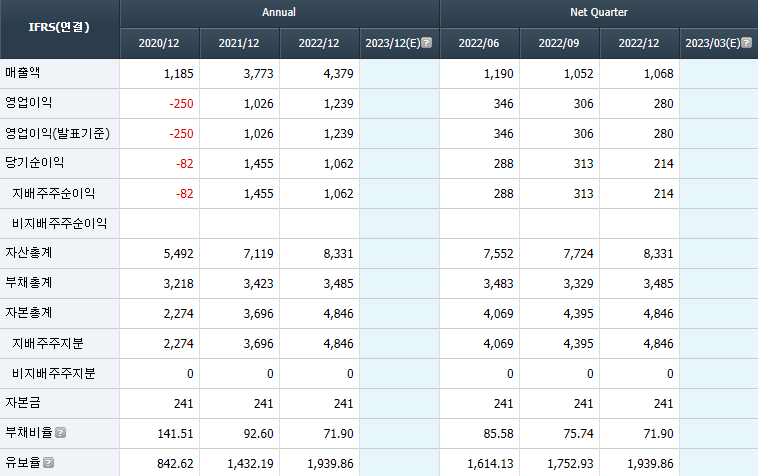Click 부채총계 value 3,218
758x476 pixels.
(x=178, y=283)
